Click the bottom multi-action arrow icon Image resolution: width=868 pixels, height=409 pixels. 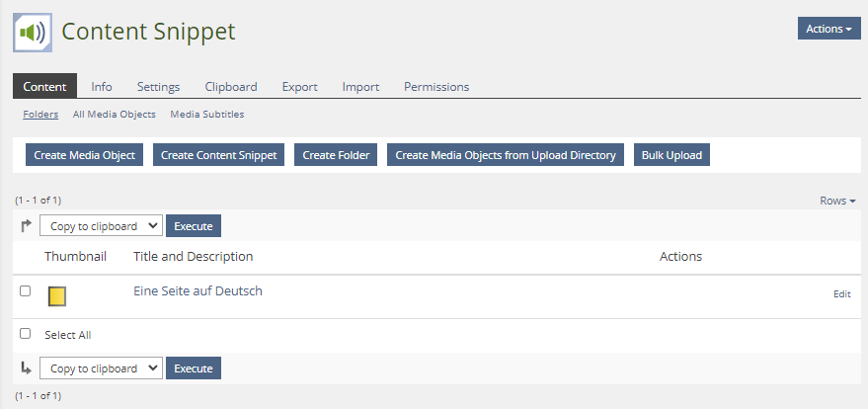click(26, 368)
